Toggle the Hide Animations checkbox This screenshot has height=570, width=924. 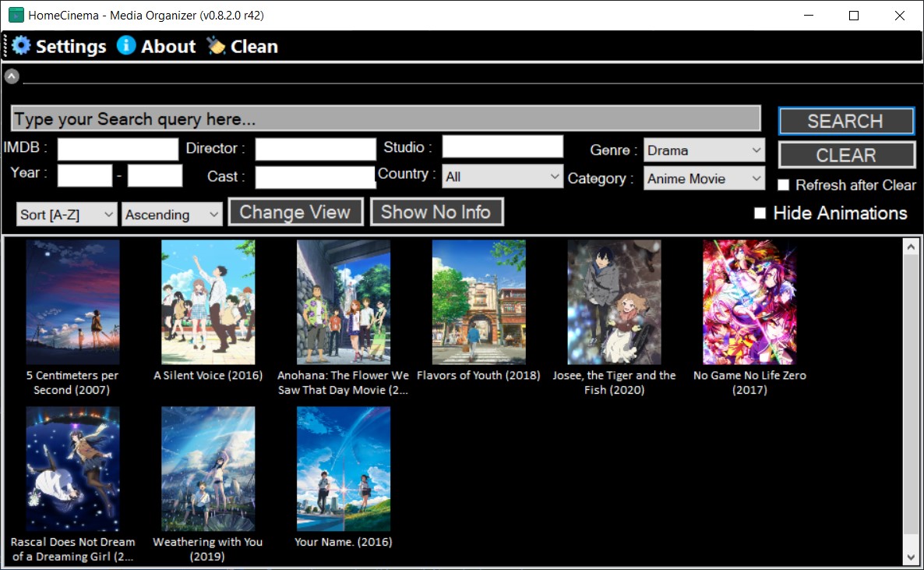point(760,213)
